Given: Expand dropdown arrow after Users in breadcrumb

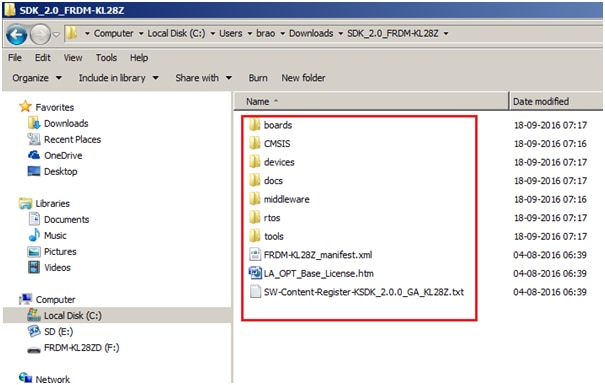Looking at the screenshot, I should (x=250, y=34).
